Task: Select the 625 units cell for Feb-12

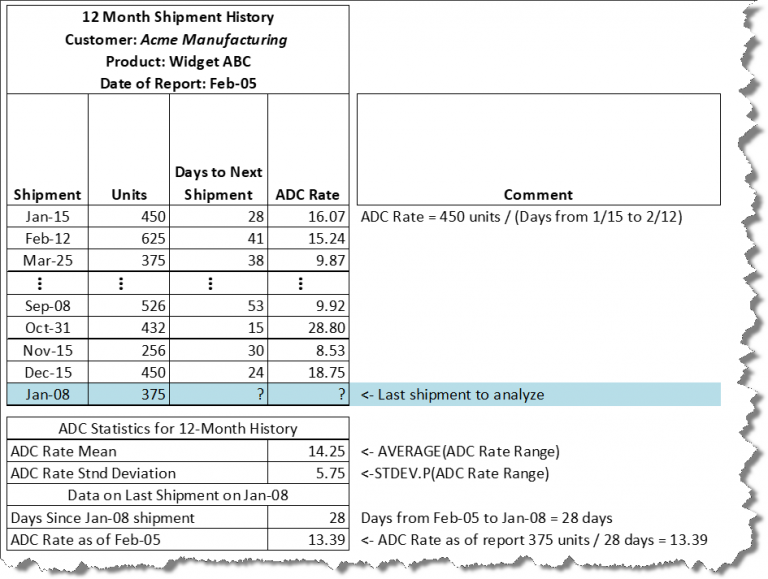Action: pyautogui.click(x=129, y=238)
